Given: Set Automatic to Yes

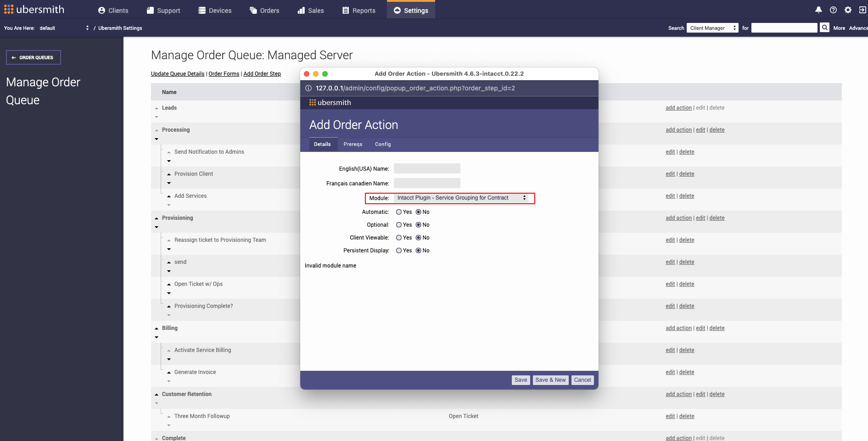Looking at the screenshot, I should coord(399,212).
